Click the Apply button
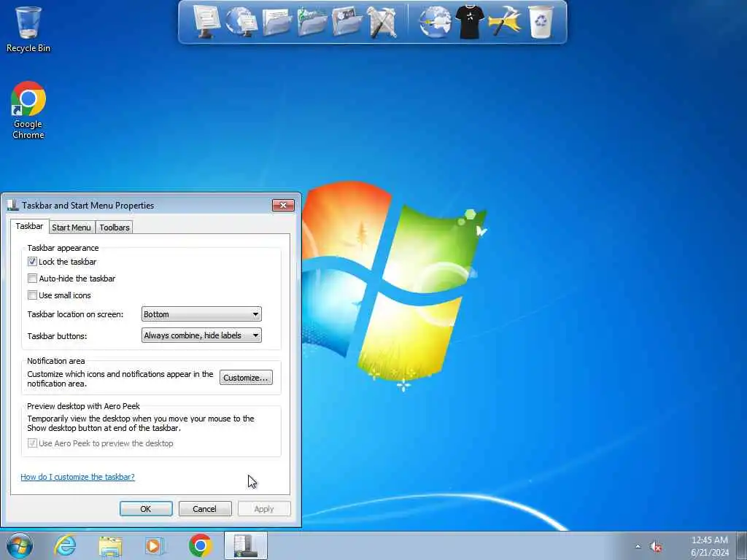 coord(264,508)
